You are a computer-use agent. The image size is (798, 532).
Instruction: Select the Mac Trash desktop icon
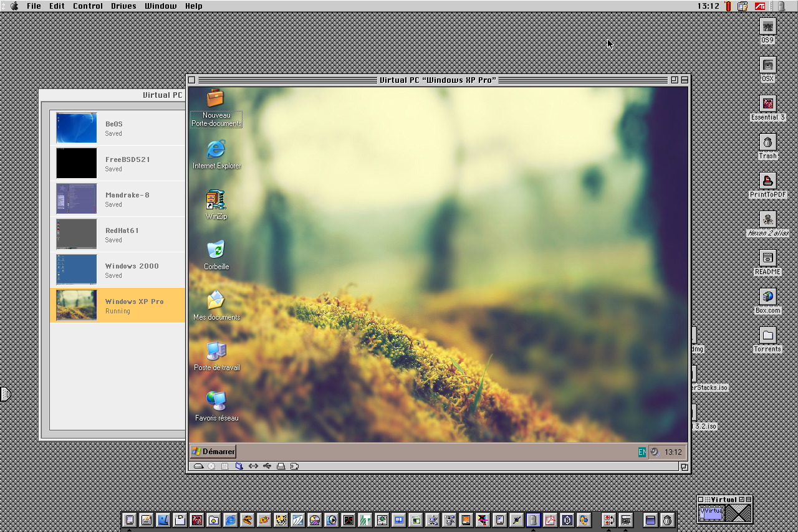click(x=767, y=146)
